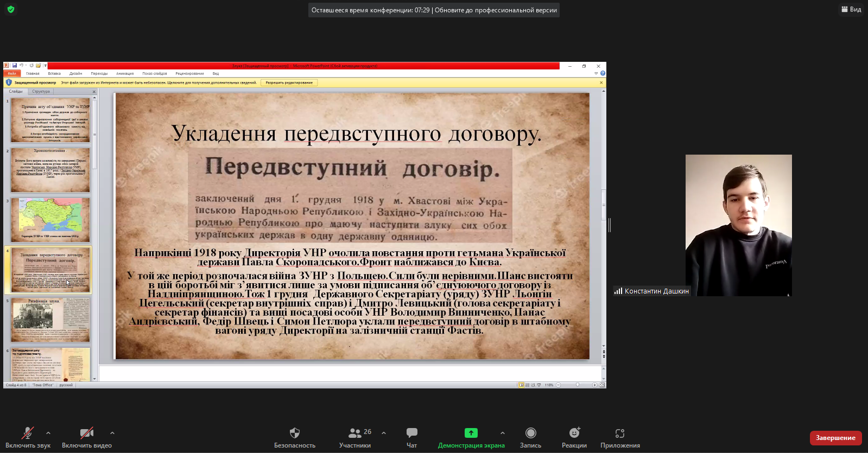Open the Apps panel
This screenshot has height=453, width=868.
620,433
